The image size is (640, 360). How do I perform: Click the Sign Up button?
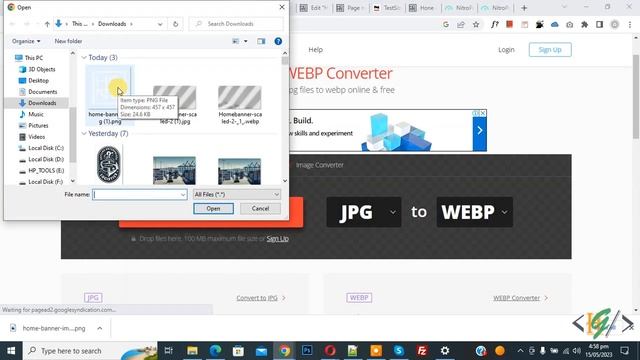pyautogui.click(x=550, y=50)
